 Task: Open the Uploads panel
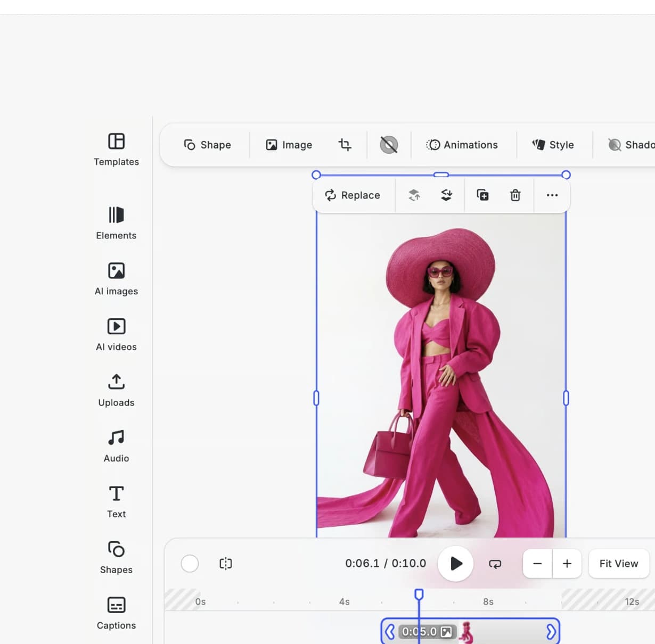pos(116,391)
